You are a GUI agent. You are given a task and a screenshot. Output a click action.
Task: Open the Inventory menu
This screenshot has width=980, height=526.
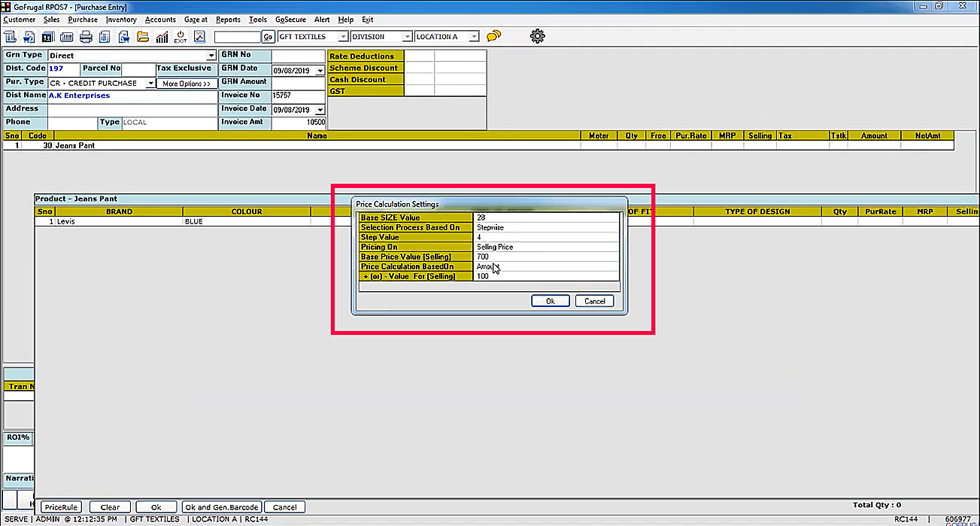[121, 20]
